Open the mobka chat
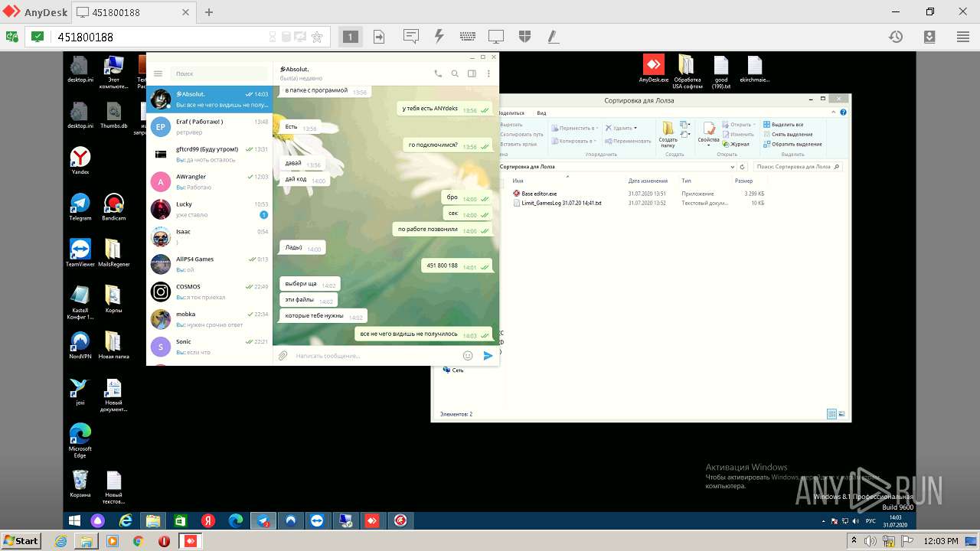The height and width of the screenshot is (551, 980). click(x=209, y=320)
